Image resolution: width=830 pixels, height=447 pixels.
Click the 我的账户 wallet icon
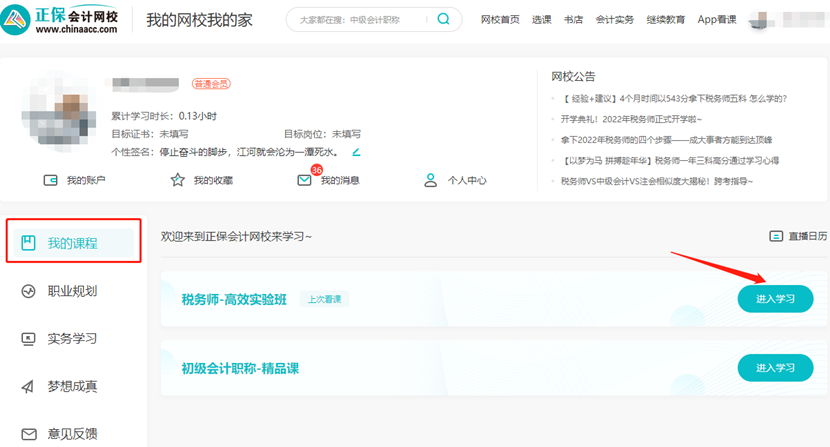click(x=50, y=180)
